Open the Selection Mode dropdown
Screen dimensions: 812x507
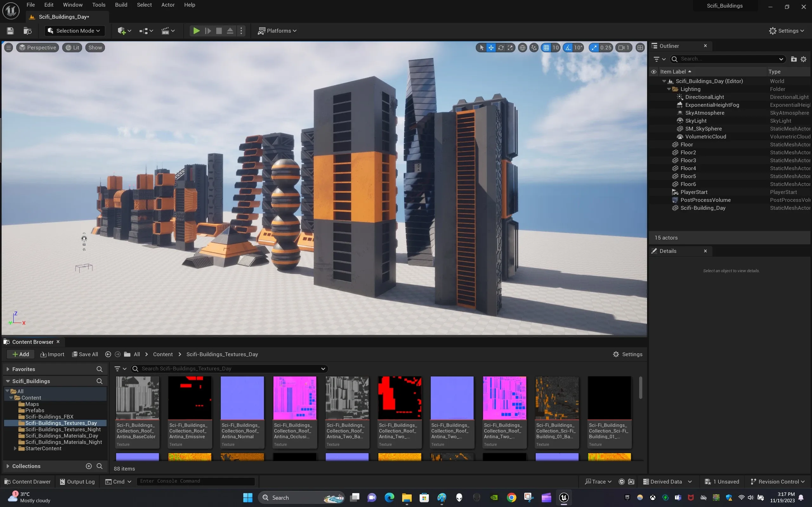click(x=74, y=30)
